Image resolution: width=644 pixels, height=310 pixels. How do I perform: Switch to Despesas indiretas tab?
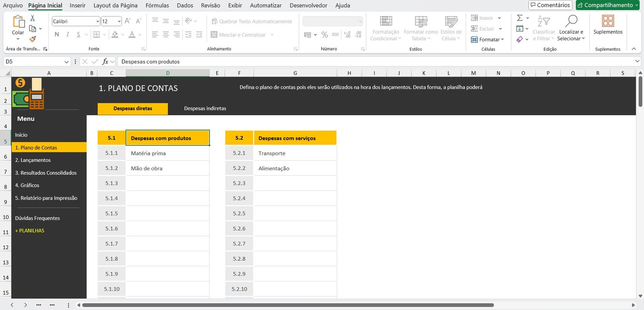205,108
